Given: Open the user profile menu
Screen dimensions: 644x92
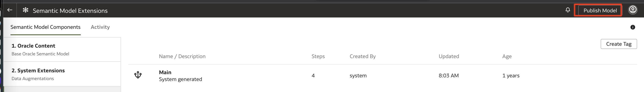Looking at the screenshot, I should click(633, 10).
